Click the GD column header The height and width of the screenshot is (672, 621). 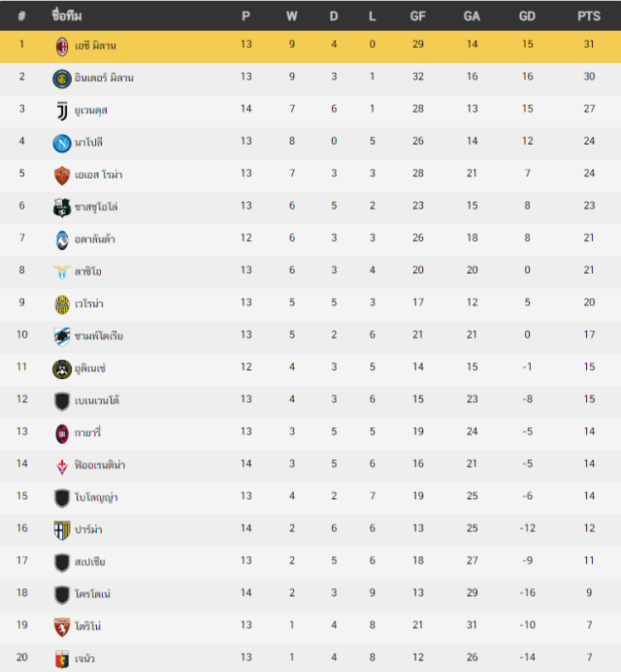tap(527, 16)
